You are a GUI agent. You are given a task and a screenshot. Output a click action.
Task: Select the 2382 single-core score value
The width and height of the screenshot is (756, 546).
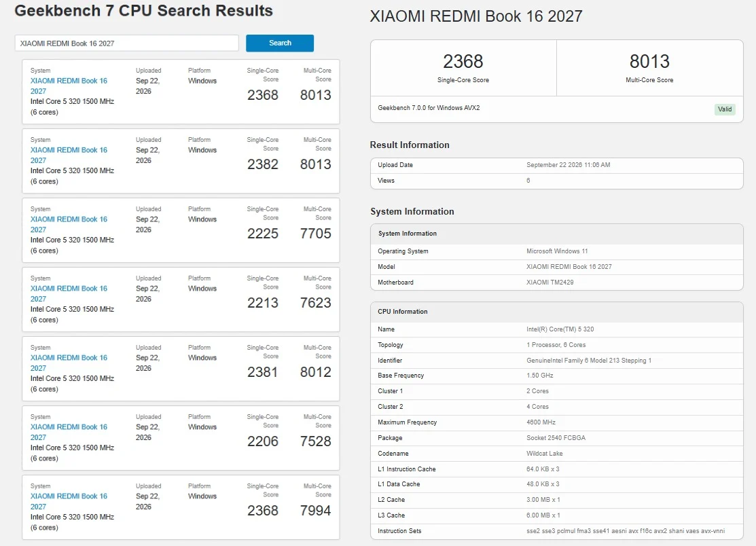pyautogui.click(x=263, y=164)
